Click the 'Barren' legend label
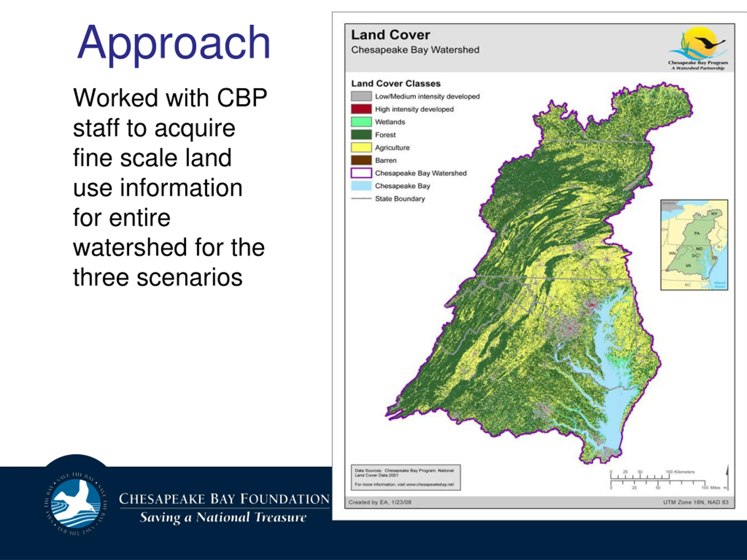The height and width of the screenshot is (560, 747). pyautogui.click(x=386, y=160)
